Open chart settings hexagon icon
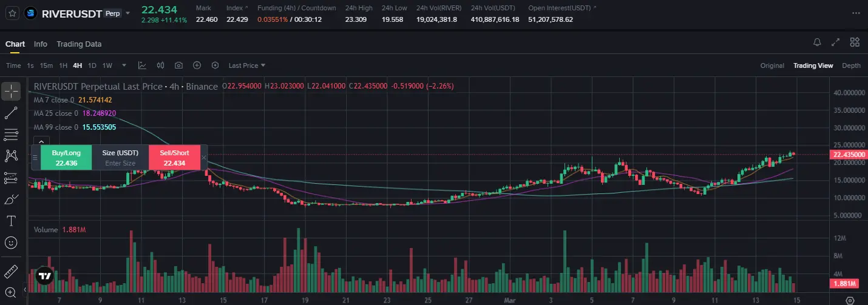Screen dimensions: 868x305 pyautogui.click(x=215, y=65)
